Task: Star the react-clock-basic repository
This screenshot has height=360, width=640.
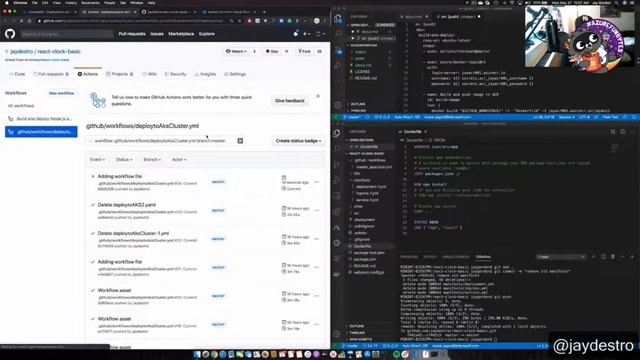Action: pyautogui.click(x=272, y=51)
